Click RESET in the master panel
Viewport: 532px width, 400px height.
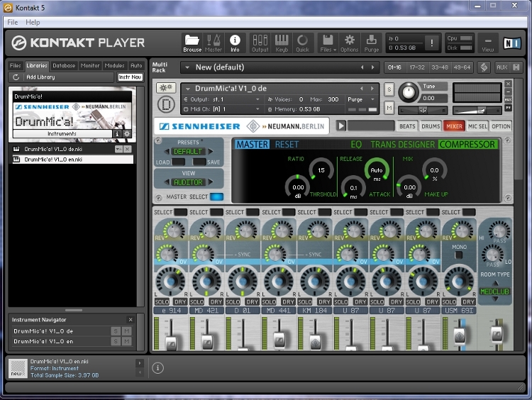287,145
